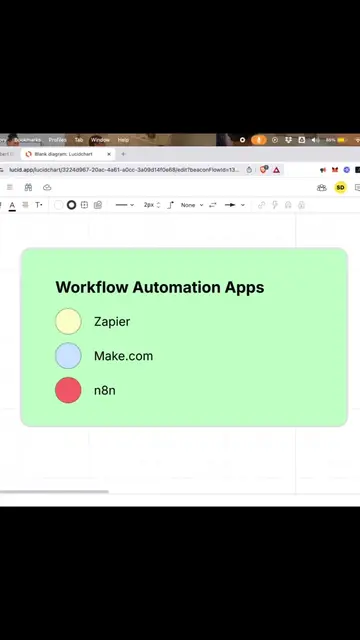Click the n8n text label
This screenshot has width=360, height=640.
(x=104, y=390)
